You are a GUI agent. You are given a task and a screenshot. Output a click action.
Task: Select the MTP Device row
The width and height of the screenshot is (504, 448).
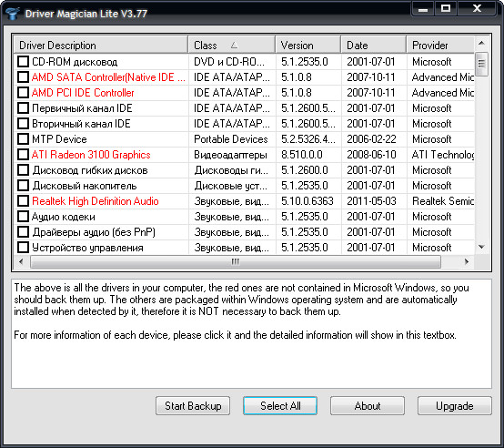tap(245, 139)
